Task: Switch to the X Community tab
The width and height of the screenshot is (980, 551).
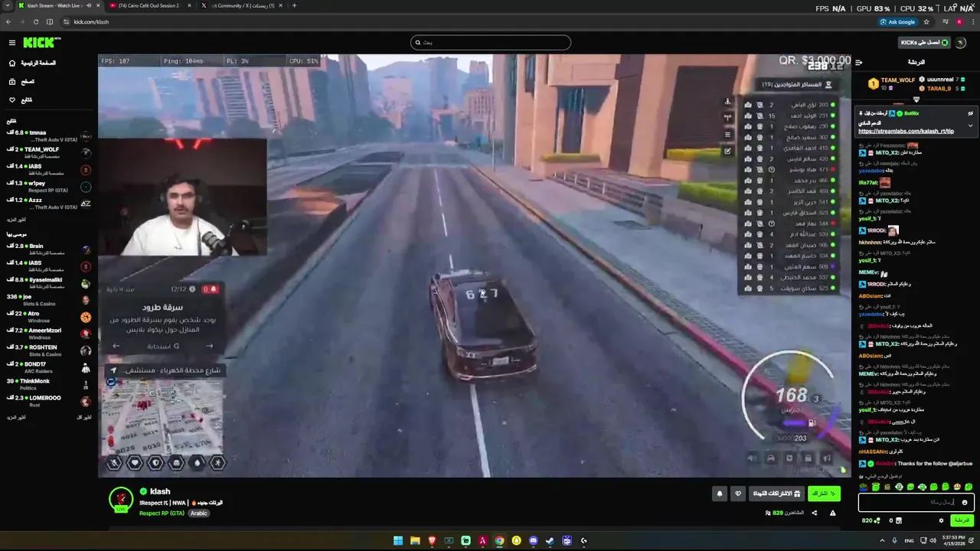Action: 240,5
